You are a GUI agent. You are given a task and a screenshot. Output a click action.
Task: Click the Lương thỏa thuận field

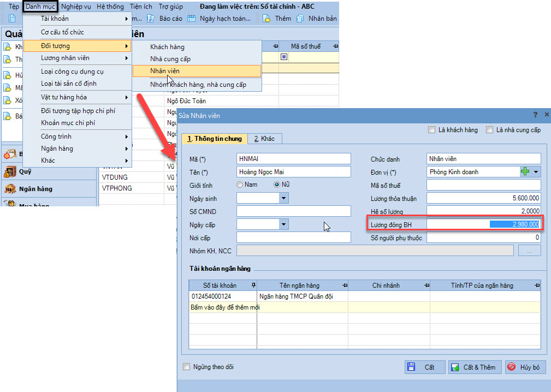[483, 198]
